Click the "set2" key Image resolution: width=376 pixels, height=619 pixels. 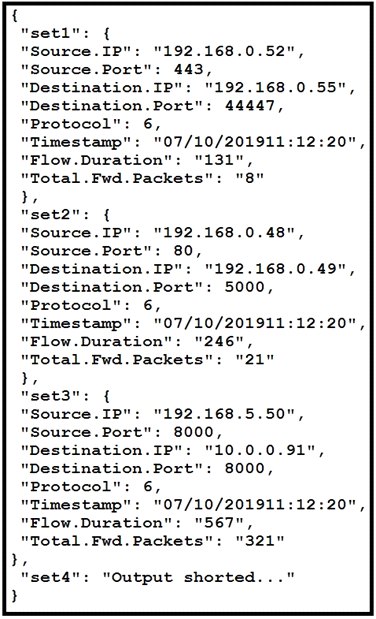pos(51,214)
